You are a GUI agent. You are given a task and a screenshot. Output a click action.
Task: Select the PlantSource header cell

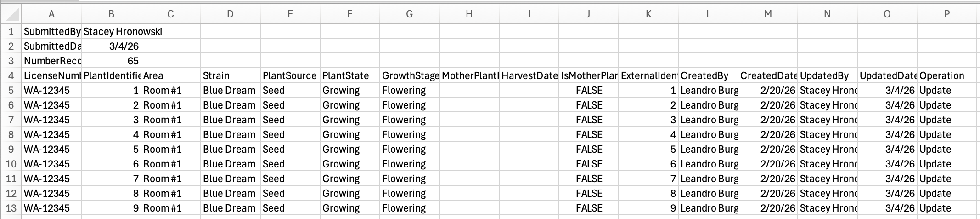click(290, 76)
